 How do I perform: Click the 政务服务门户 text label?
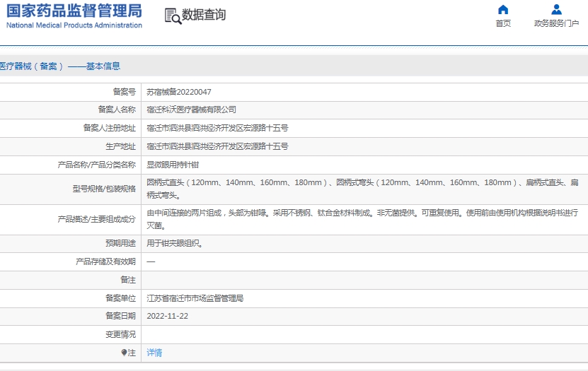coord(556,23)
